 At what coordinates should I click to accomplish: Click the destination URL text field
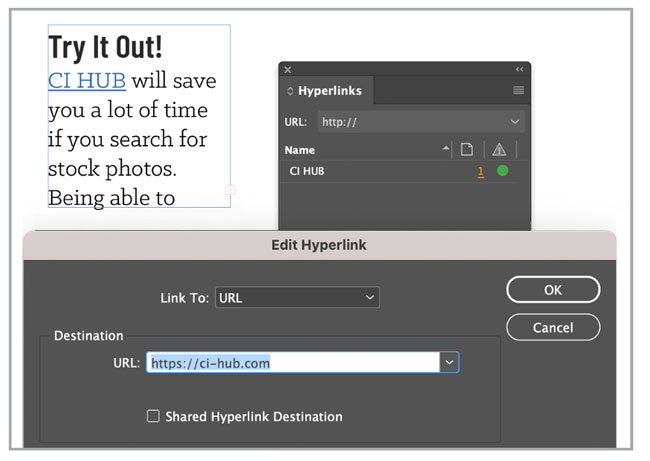293,362
